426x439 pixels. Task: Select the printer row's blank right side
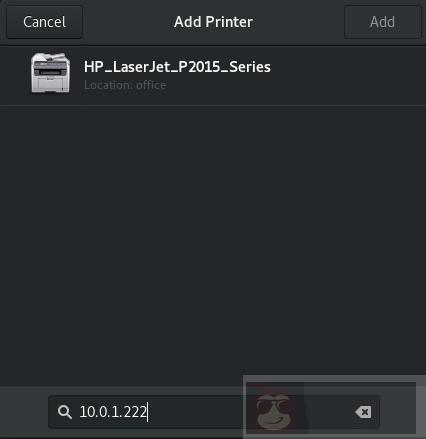tap(347, 75)
